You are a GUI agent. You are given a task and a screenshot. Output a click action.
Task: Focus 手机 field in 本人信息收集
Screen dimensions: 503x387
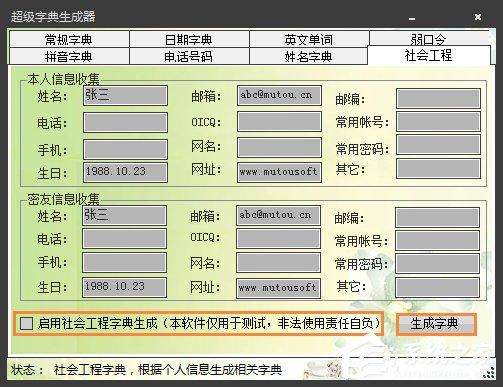(125, 149)
